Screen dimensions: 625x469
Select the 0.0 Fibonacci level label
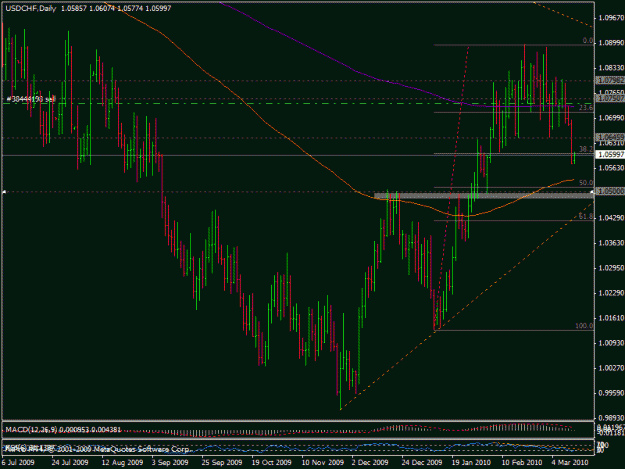[588, 41]
